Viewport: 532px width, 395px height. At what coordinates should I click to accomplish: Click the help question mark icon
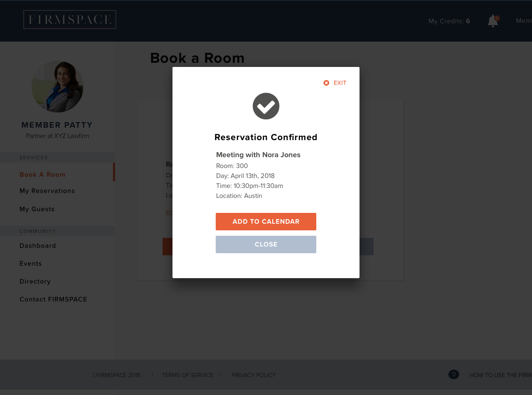coord(453,375)
